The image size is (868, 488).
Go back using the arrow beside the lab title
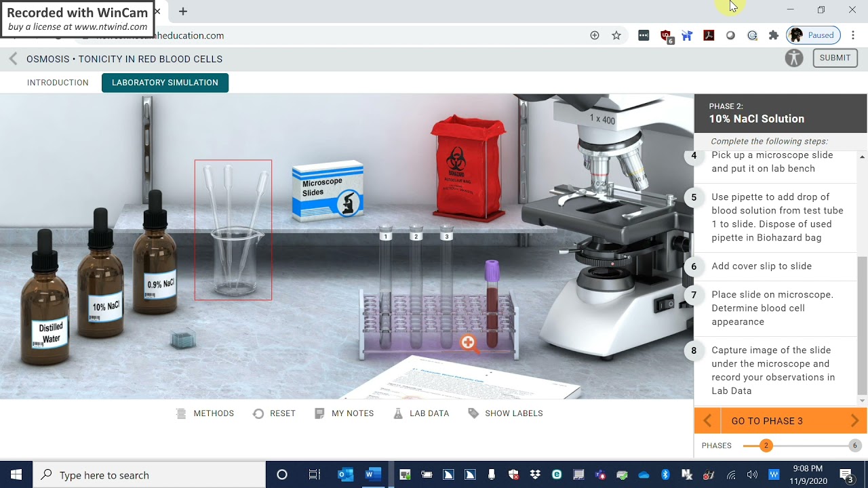click(13, 59)
